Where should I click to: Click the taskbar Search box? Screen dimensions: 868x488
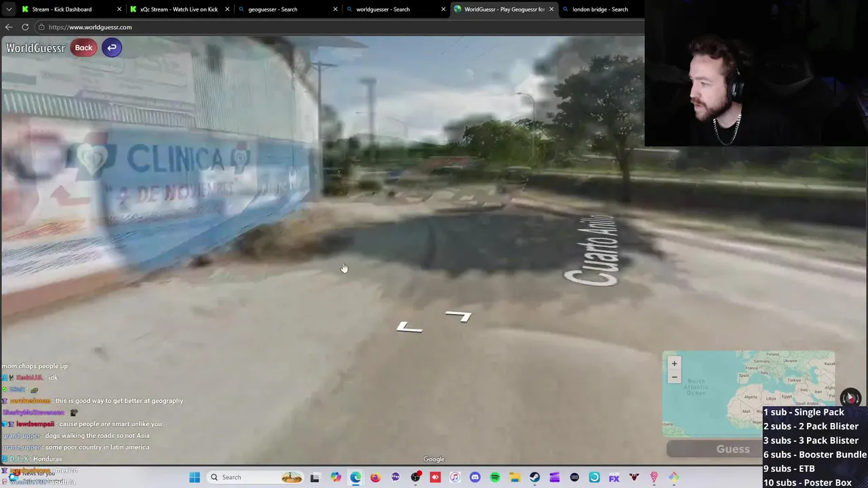pos(255,477)
